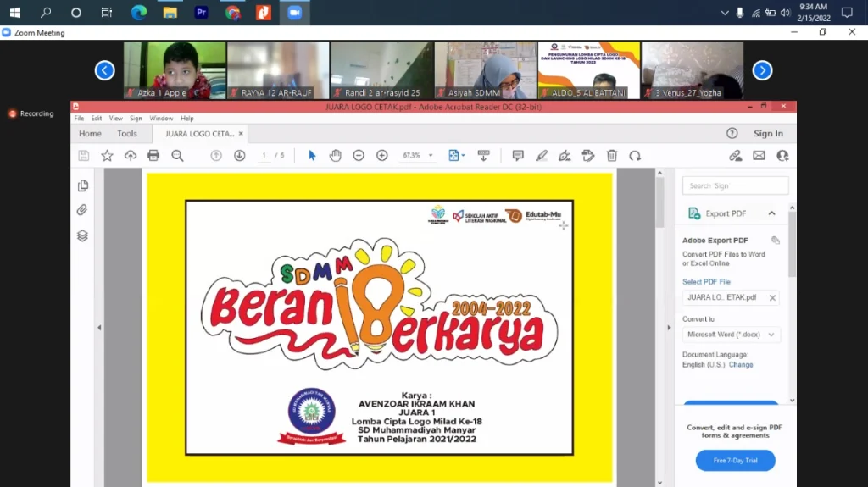Zoom out with minus icon
The image size is (868, 487).
359,156
